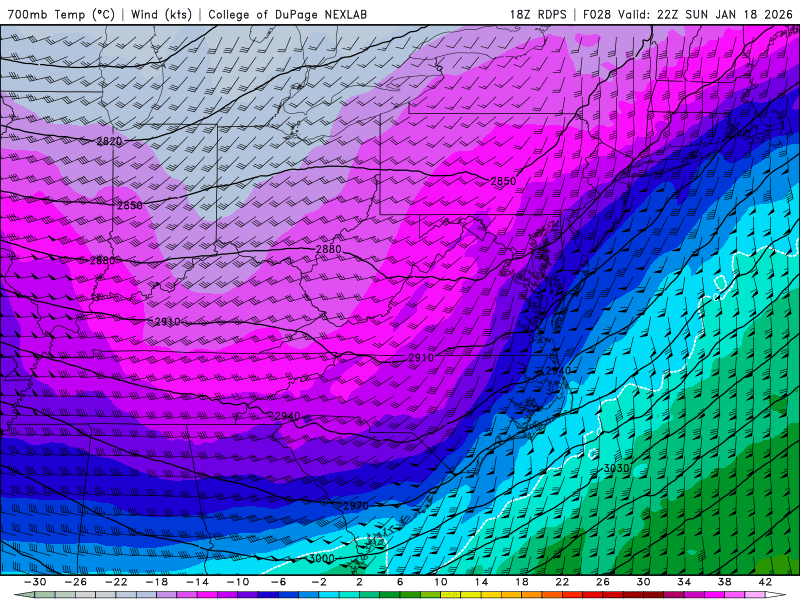Screen dimensions: 800x600
Task: Select the '18Z RDPS' model run label
Action: point(538,14)
